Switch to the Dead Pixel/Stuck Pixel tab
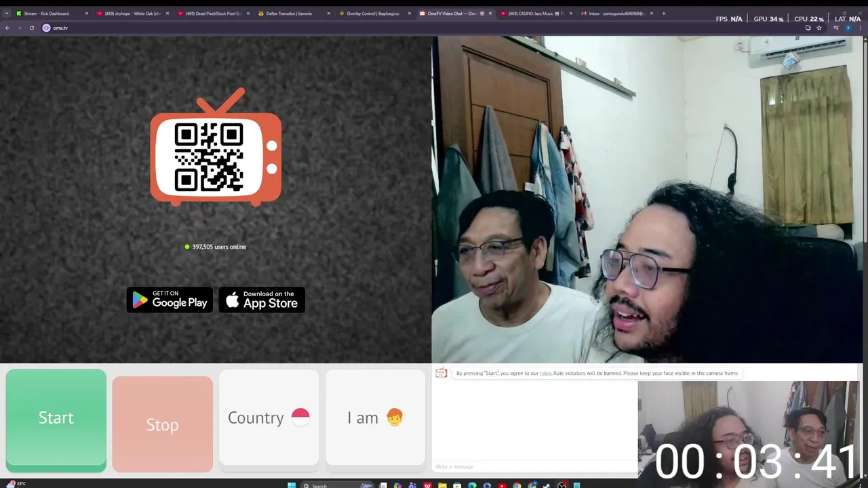The image size is (868, 488). point(214,14)
